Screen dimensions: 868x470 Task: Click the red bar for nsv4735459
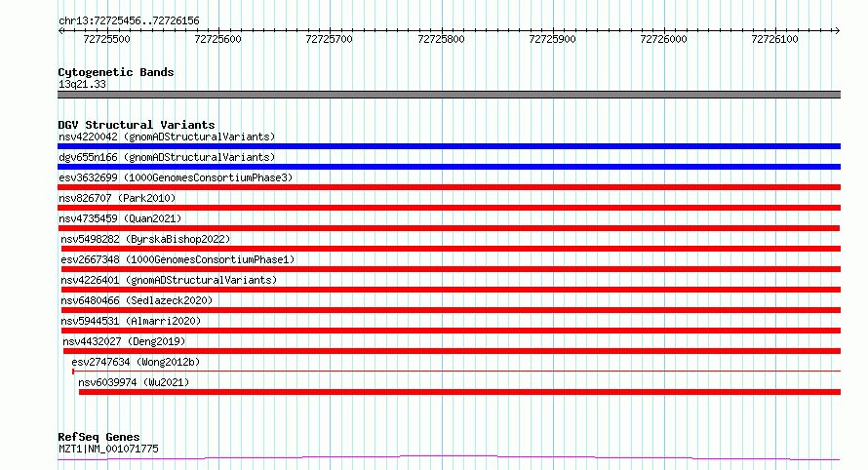449,228
